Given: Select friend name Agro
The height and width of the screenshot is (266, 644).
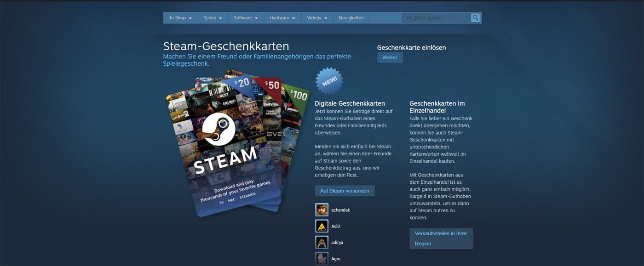Looking at the screenshot, I should coord(336,259).
